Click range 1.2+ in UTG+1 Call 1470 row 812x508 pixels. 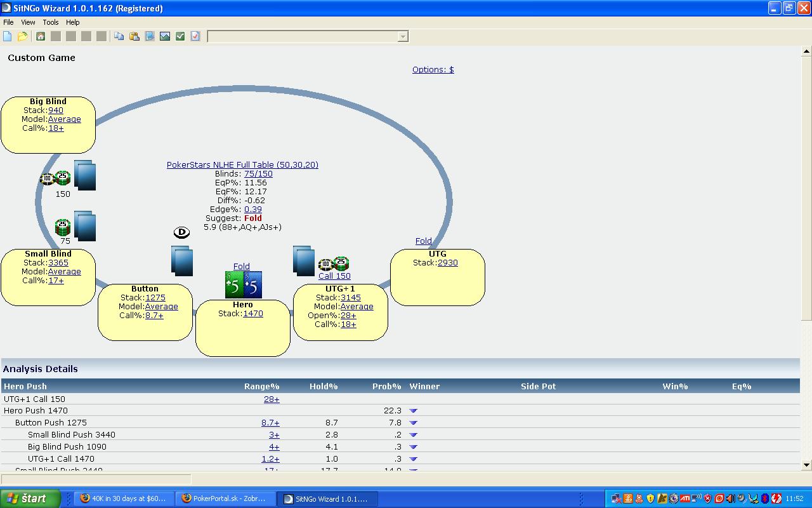click(x=270, y=458)
